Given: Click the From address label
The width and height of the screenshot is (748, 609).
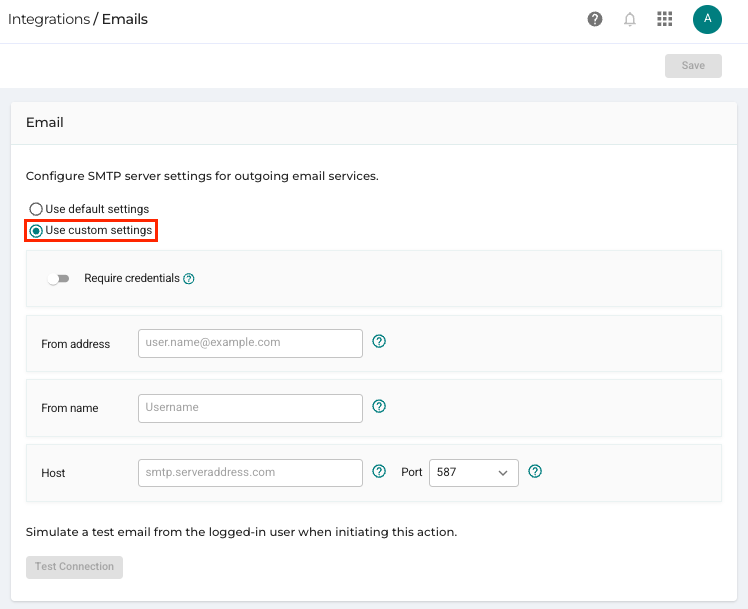Looking at the screenshot, I should click(75, 344).
